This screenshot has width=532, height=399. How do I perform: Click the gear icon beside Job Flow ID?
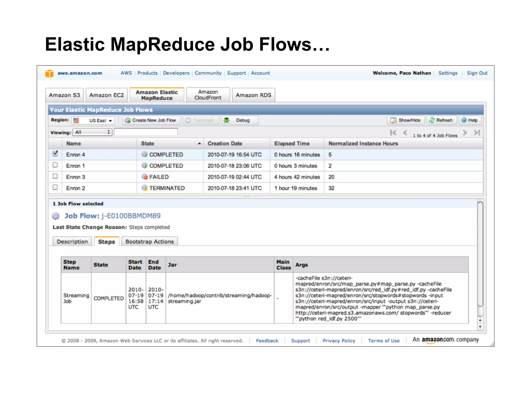[56, 216]
